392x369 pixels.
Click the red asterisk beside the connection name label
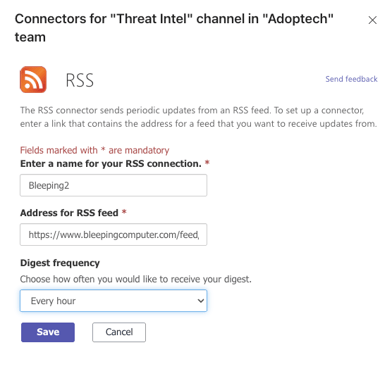(207, 163)
